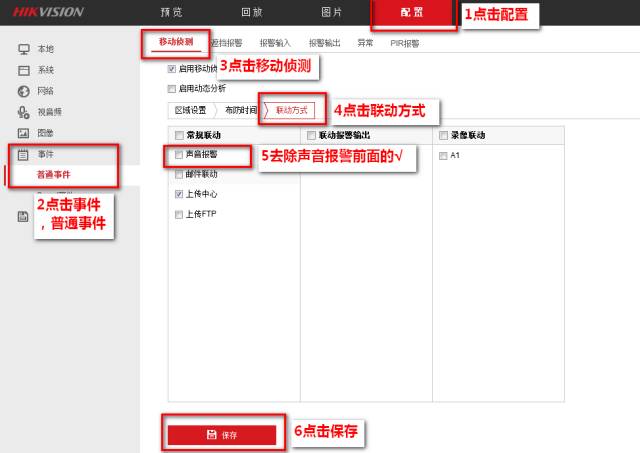The height and width of the screenshot is (453, 640).
Task: Tick the A1 recording linkage checkbox
Action: tap(443, 155)
